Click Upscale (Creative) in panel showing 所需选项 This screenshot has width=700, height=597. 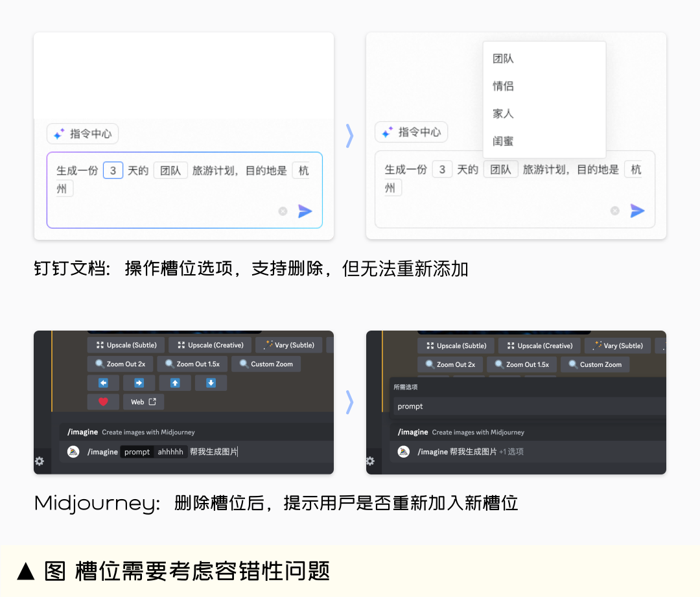click(540, 345)
